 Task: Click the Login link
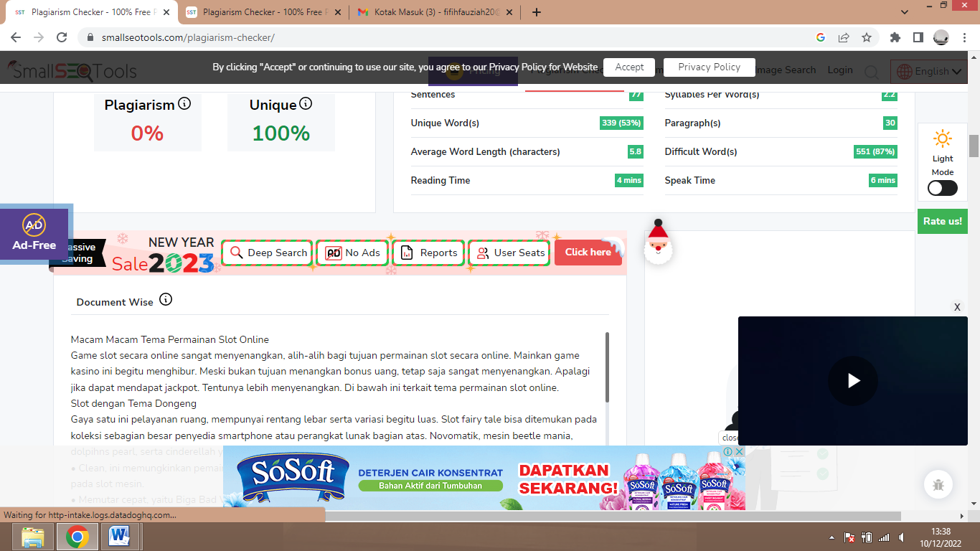[x=840, y=70]
